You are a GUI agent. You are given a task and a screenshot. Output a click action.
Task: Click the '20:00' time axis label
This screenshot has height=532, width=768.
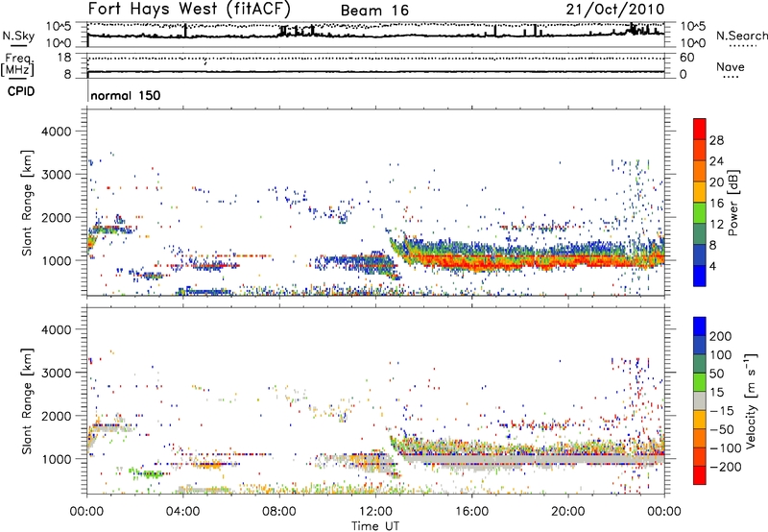pos(567,512)
